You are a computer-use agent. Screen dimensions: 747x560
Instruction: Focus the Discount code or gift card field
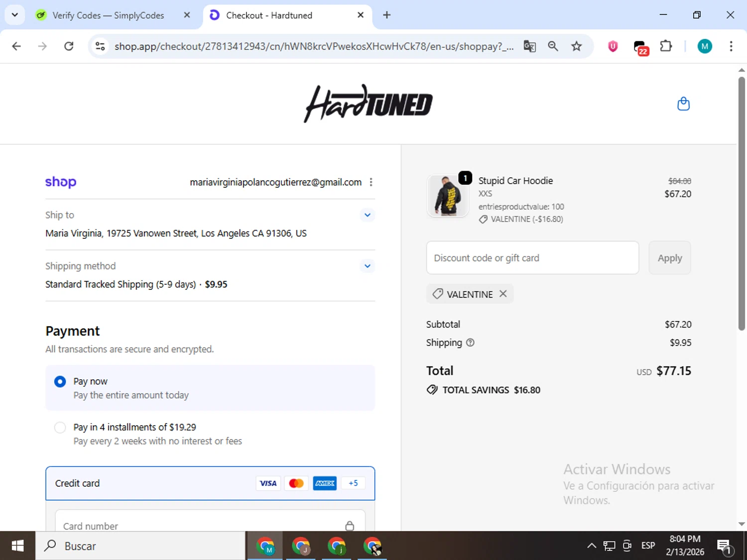532,258
